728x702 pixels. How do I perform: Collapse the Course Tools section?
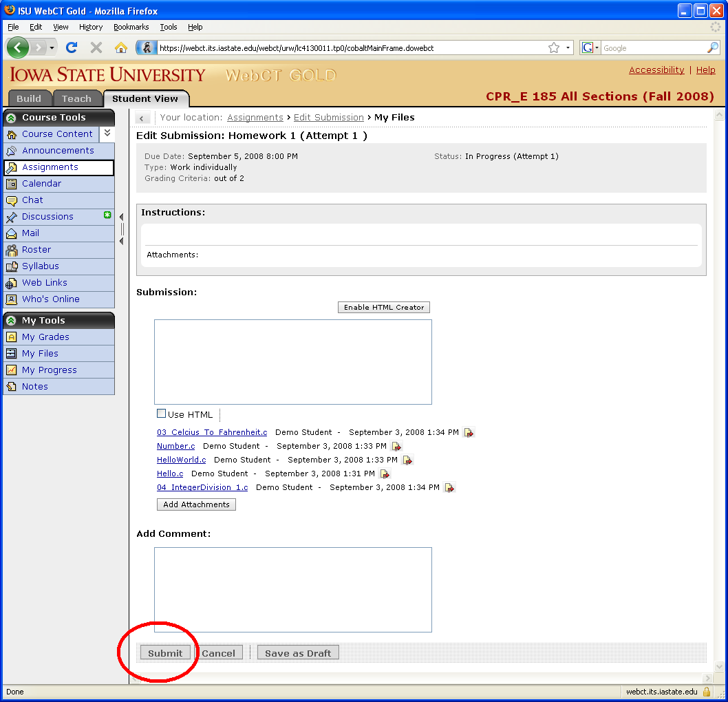11,118
